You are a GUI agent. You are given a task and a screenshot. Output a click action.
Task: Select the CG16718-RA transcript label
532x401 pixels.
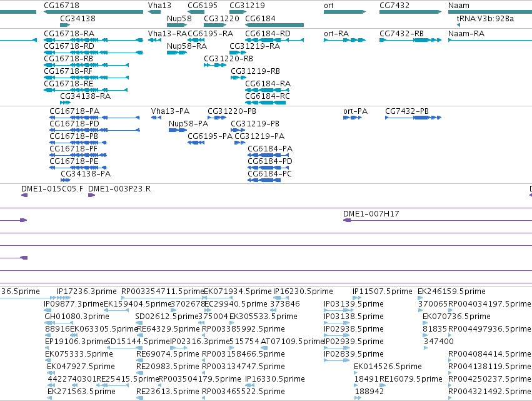[x=69, y=33]
